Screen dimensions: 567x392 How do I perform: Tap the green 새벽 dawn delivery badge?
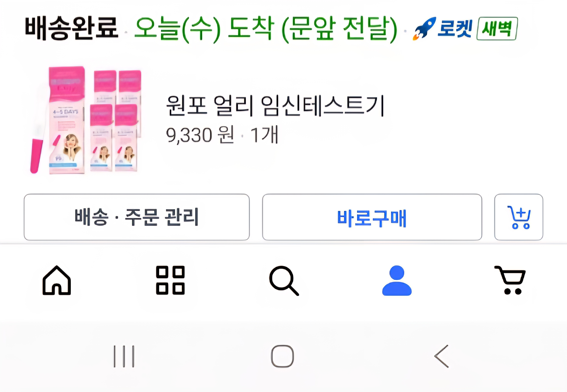pos(497,29)
